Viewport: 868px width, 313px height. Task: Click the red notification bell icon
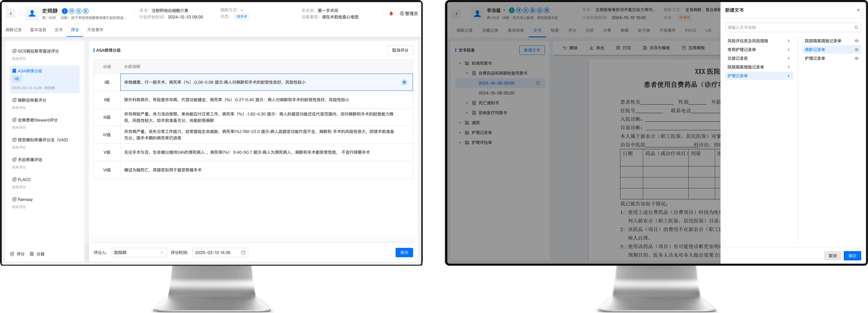coord(391,14)
